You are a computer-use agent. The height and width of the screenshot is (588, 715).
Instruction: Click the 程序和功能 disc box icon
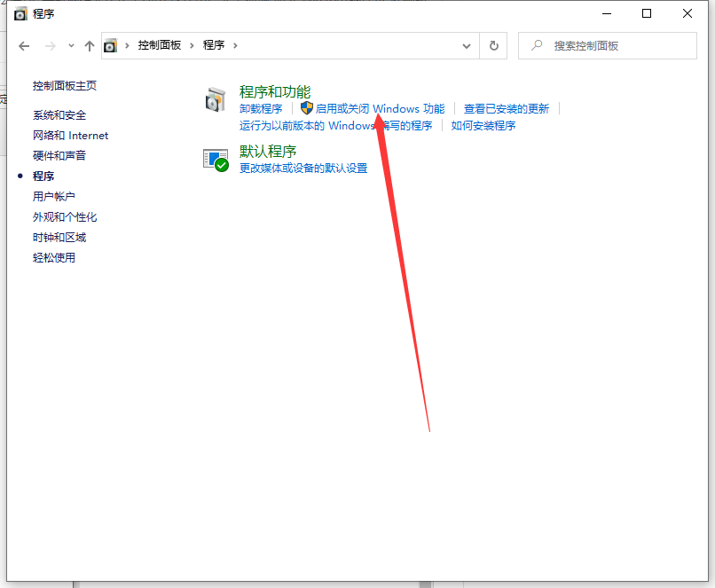point(216,99)
